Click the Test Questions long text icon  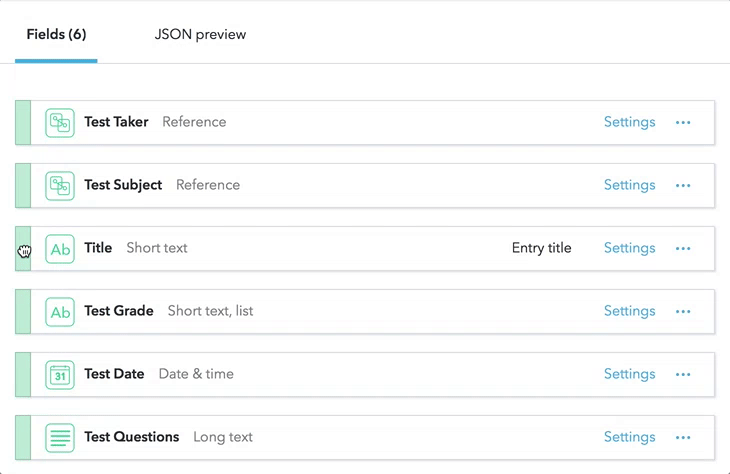pyautogui.click(x=60, y=437)
